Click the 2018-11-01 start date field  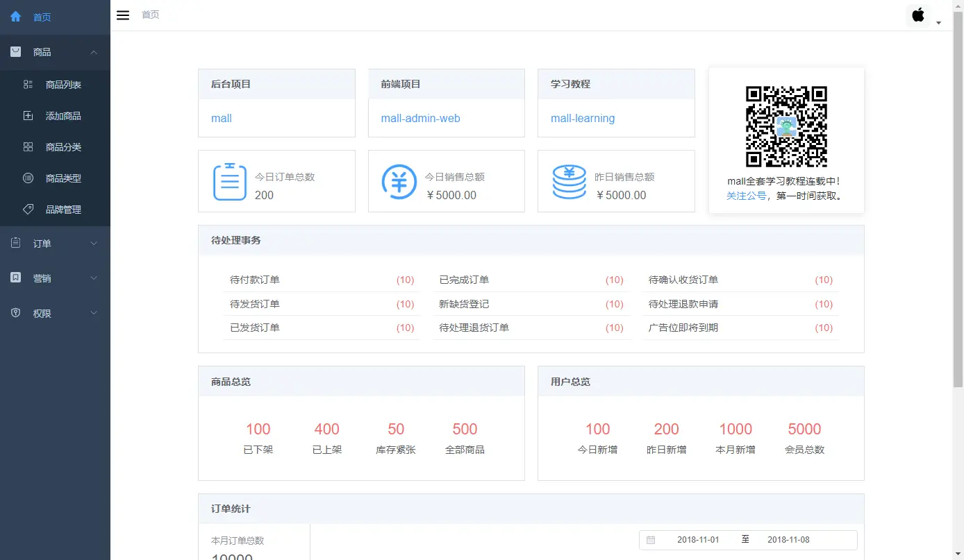(698, 540)
